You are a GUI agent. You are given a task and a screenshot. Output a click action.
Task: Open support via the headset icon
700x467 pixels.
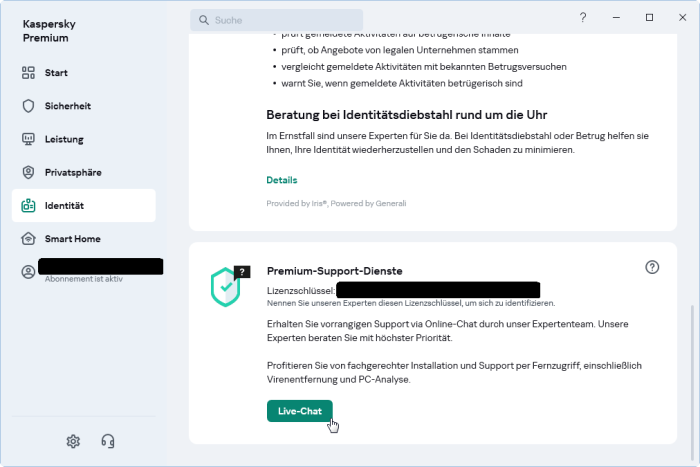point(108,441)
